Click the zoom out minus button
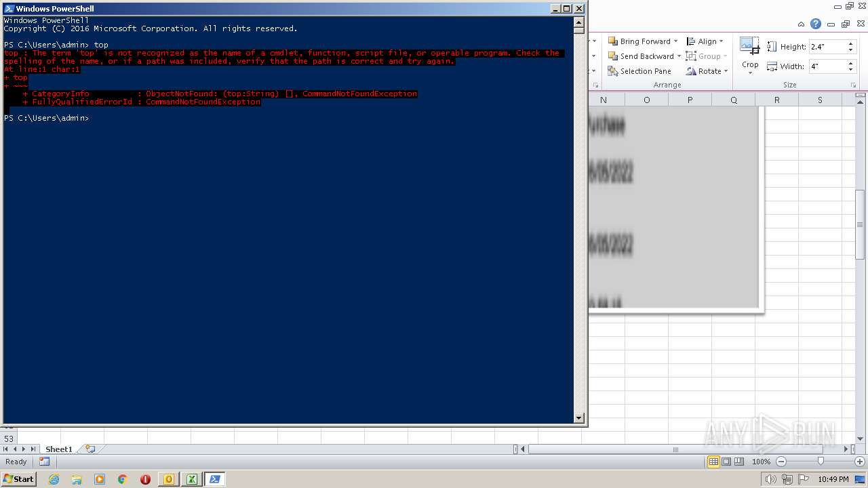Image resolution: width=868 pixels, height=488 pixels. pyautogui.click(x=781, y=462)
